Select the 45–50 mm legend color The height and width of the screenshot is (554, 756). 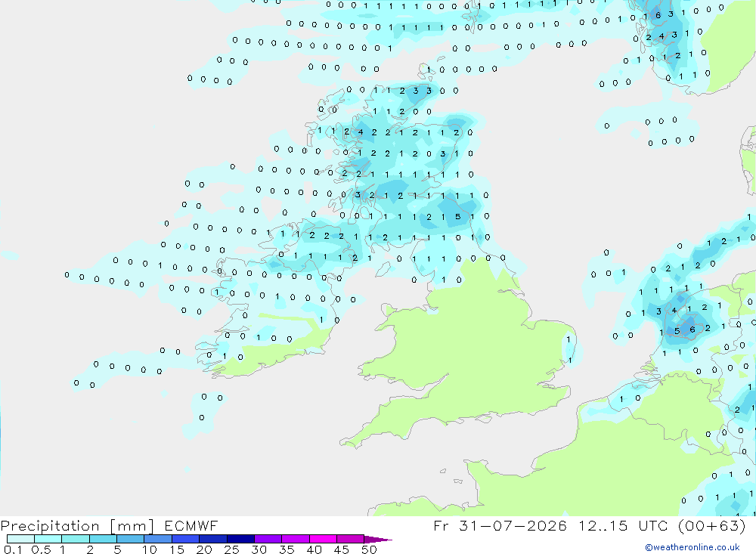(x=350, y=539)
